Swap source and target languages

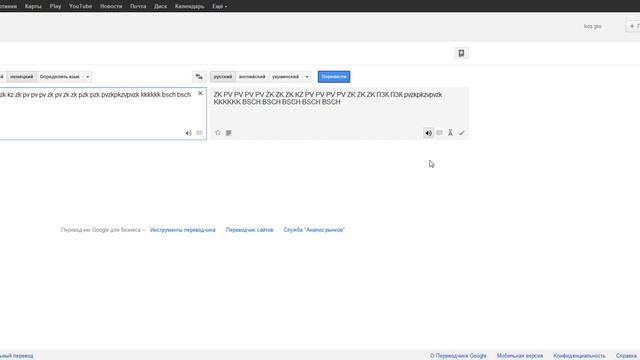click(x=199, y=77)
